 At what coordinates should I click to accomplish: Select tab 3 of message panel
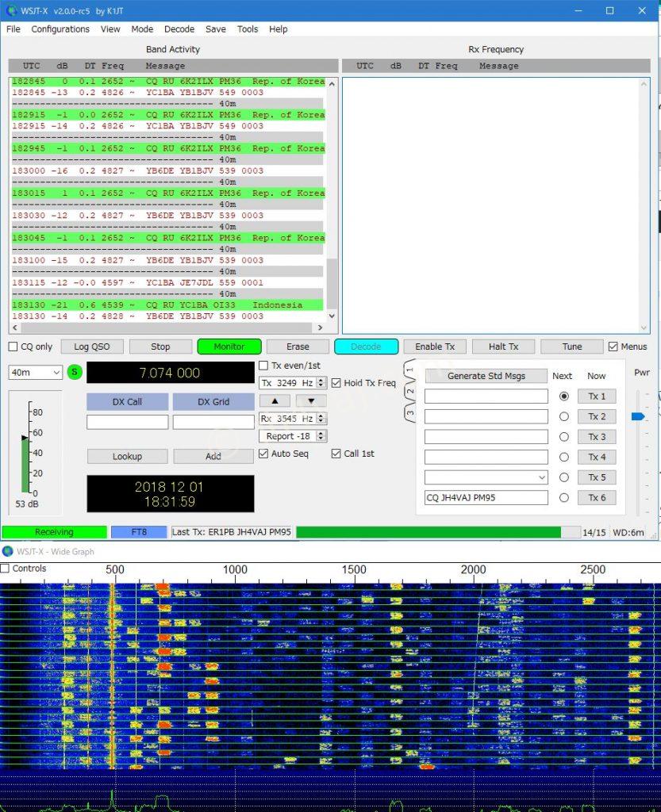point(409,412)
